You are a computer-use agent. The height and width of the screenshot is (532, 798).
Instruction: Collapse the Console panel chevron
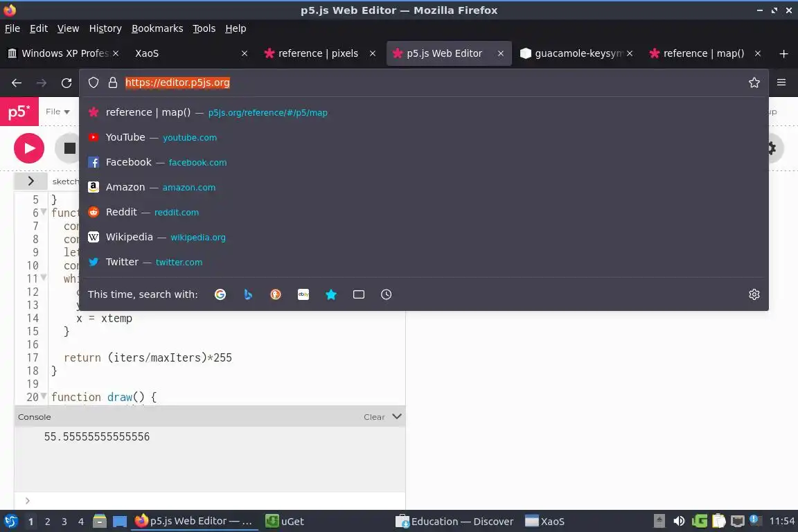(397, 416)
